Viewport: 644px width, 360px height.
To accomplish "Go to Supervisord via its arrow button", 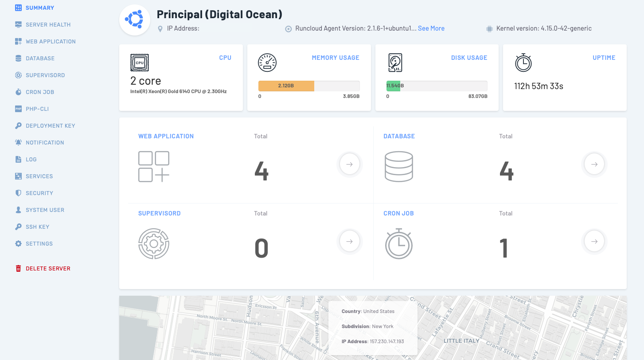I will pyautogui.click(x=349, y=242).
